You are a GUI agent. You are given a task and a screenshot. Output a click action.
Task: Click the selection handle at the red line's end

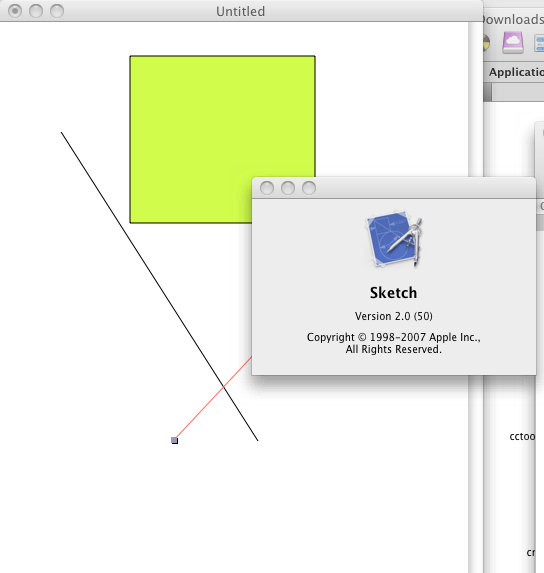[175, 440]
